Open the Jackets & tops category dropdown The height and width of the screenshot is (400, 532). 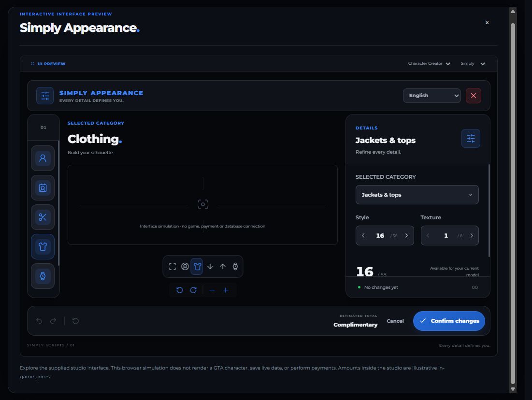[x=417, y=195]
